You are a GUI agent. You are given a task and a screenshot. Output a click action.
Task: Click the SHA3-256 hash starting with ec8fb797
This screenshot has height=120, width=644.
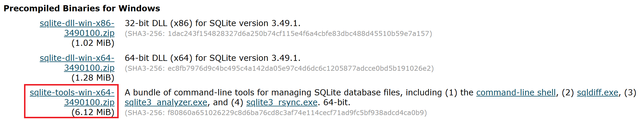[x=279, y=69]
